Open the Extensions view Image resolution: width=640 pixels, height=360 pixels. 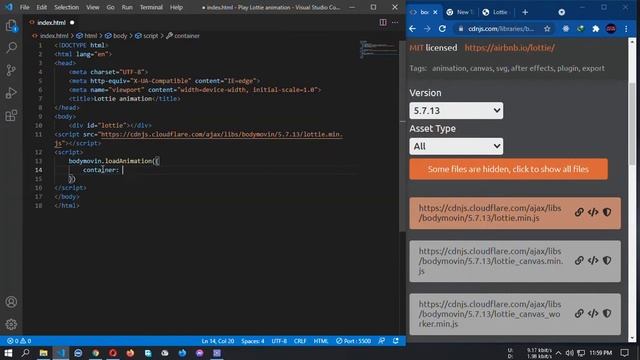11,116
